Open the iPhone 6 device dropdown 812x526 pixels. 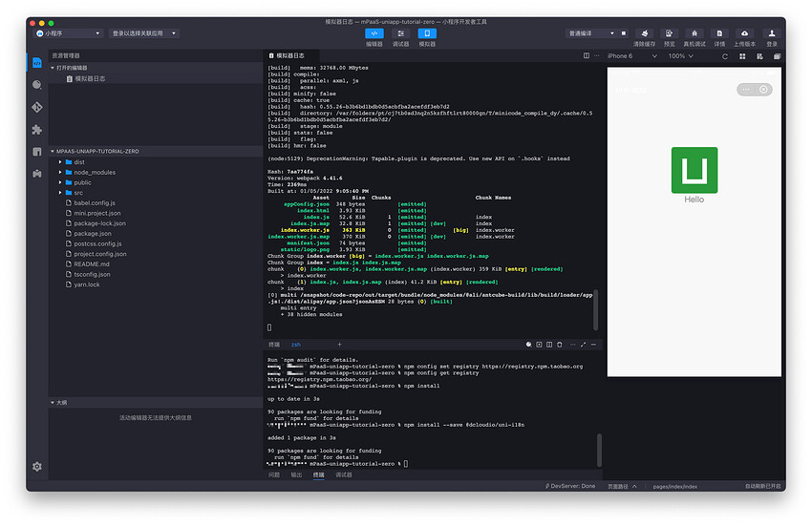[631, 56]
